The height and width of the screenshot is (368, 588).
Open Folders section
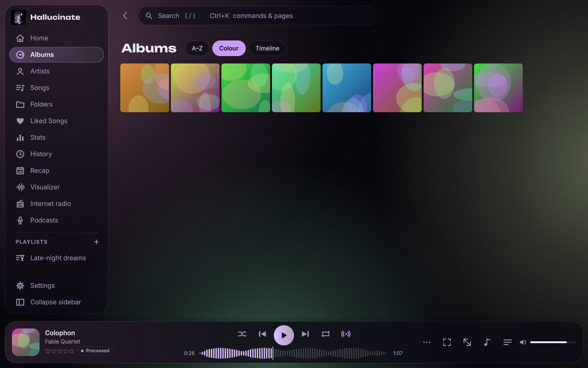56,104
